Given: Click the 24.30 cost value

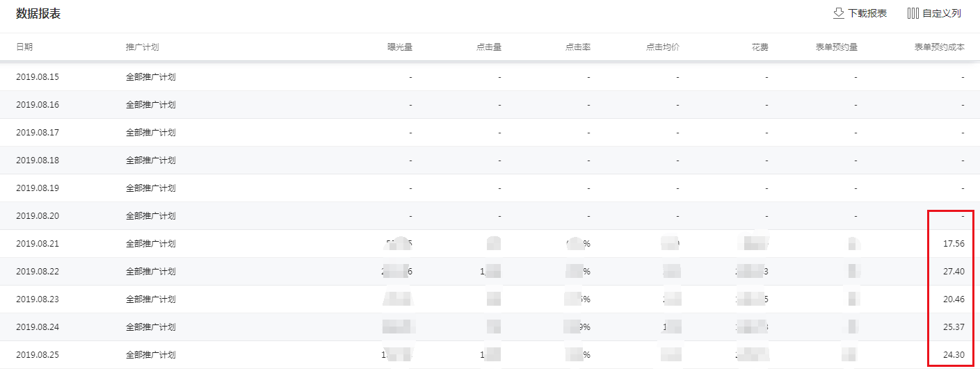Looking at the screenshot, I should click(x=954, y=355).
